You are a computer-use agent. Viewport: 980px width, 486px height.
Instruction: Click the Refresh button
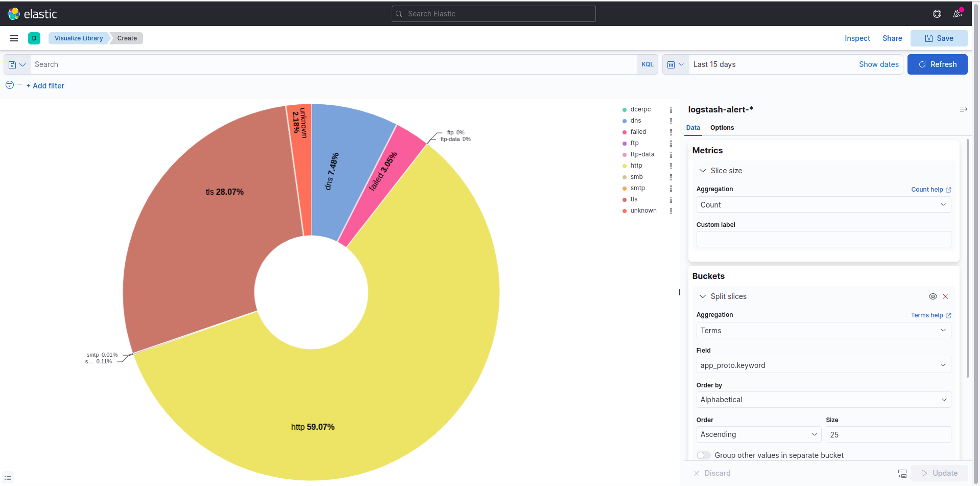(937, 64)
